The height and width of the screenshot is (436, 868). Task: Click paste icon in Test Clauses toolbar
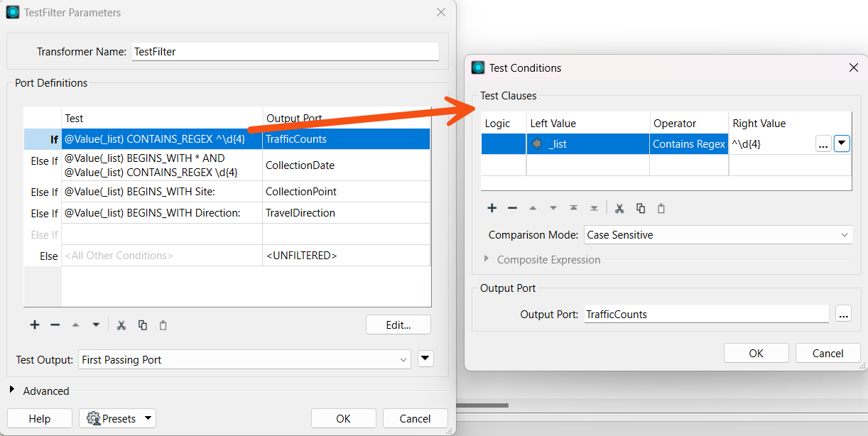pyautogui.click(x=661, y=208)
